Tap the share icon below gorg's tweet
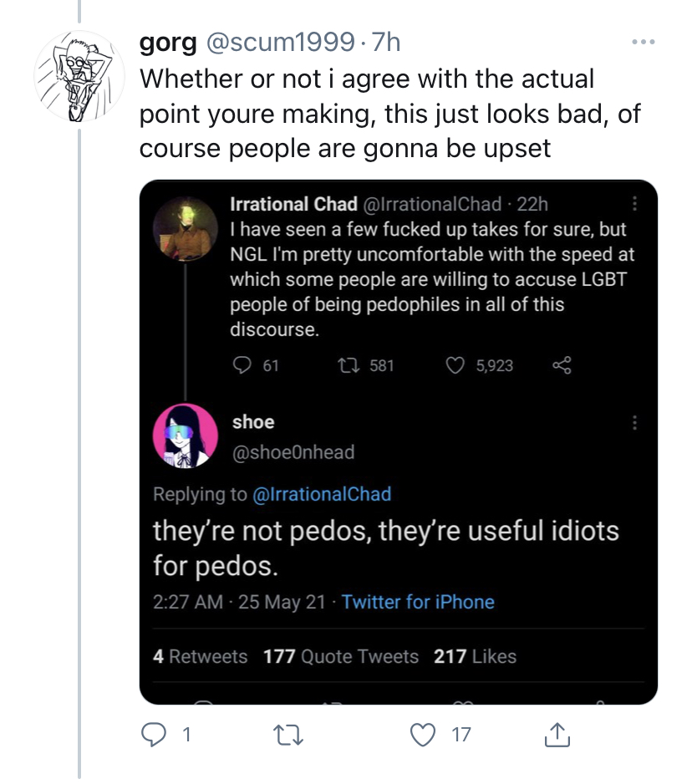The height and width of the screenshot is (784, 692). tap(557, 735)
